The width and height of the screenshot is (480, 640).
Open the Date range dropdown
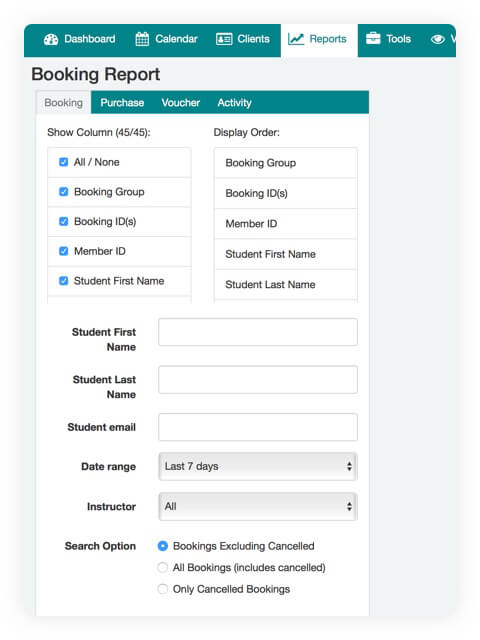click(x=258, y=466)
